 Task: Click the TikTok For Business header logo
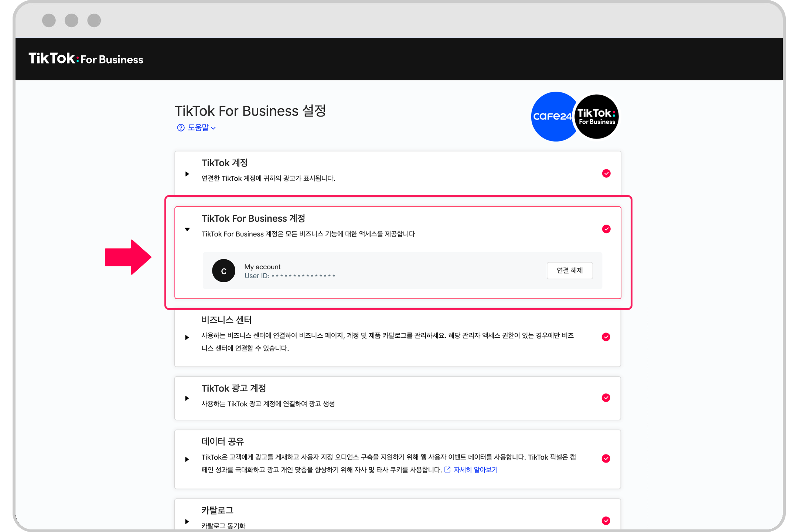click(86, 59)
